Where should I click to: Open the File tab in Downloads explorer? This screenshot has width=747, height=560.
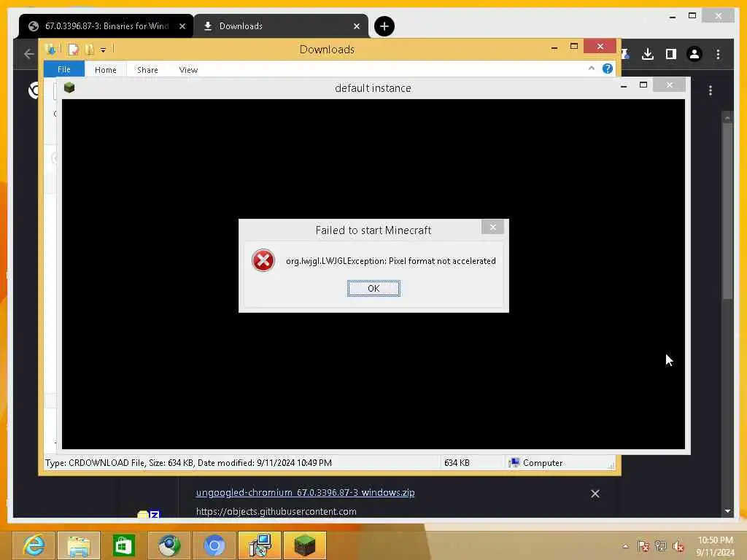[x=64, y=69]
